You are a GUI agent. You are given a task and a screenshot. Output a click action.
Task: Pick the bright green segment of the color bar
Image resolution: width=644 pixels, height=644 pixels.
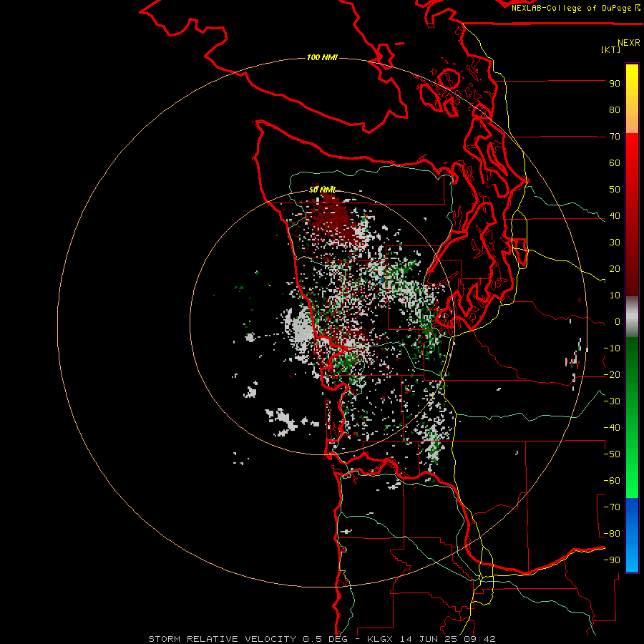(632, 472)
